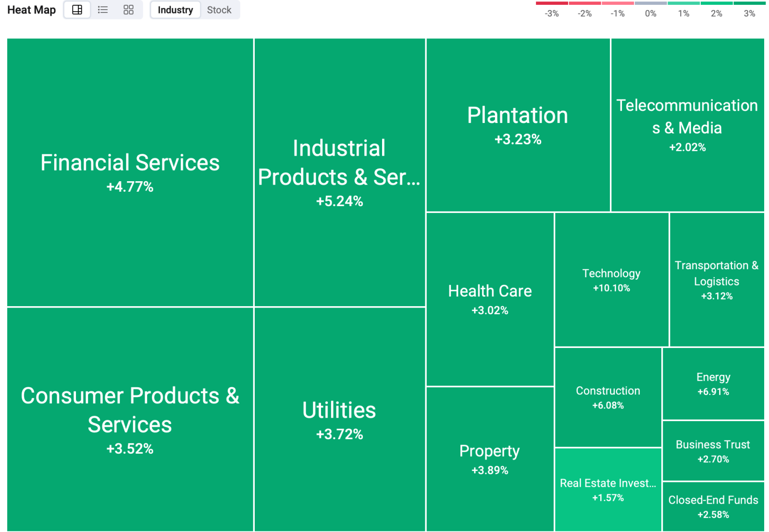Click the +3.89% Property value

[x=490, y=470]
